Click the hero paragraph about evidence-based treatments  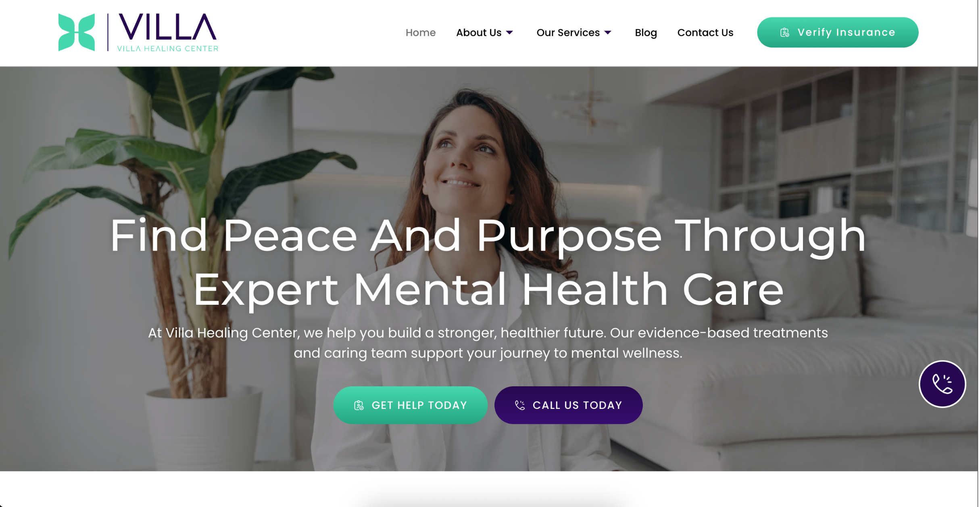coord(488,343)
